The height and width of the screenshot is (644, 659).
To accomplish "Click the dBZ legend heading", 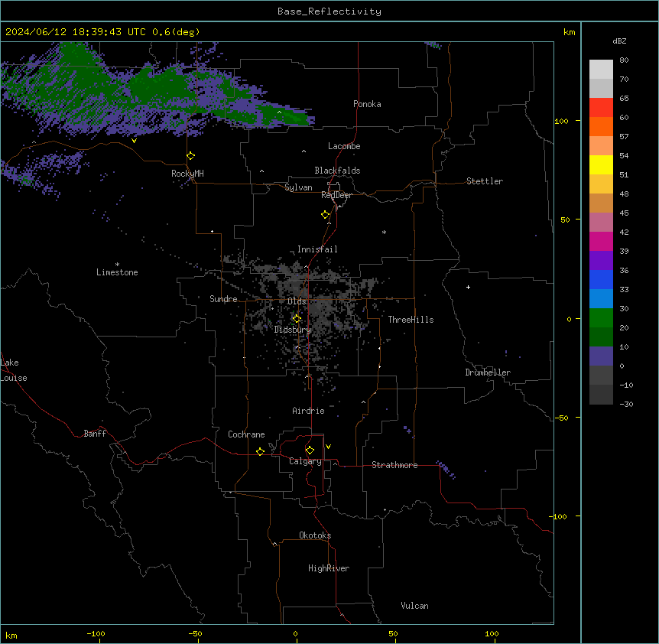I will pos(619,41).
